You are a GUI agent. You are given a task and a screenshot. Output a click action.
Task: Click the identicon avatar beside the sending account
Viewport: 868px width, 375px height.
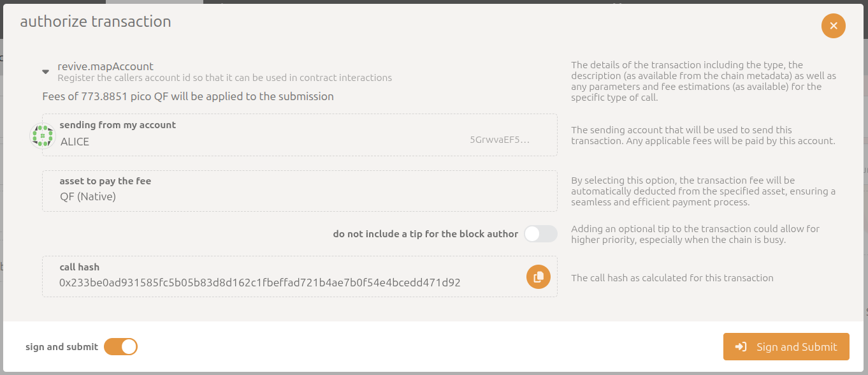point(42,135)
